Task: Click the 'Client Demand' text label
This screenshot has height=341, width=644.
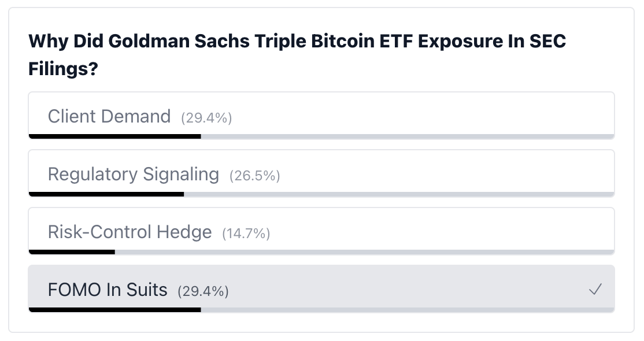Action: click(x=109, y=116)
